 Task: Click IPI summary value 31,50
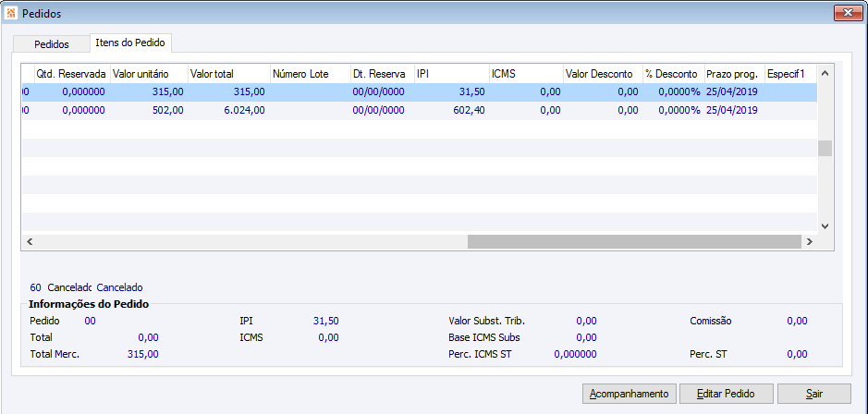click(x=326, y=321)
